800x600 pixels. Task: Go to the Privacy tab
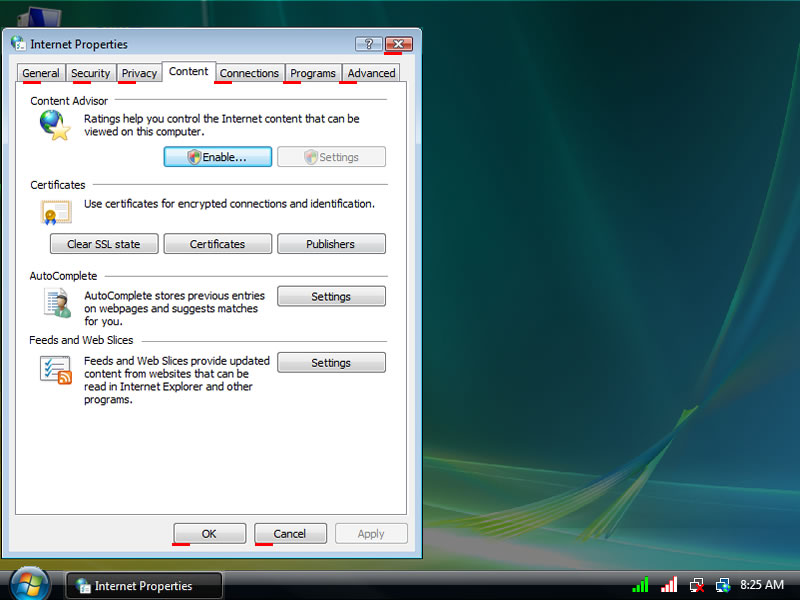tap(139, 73)
